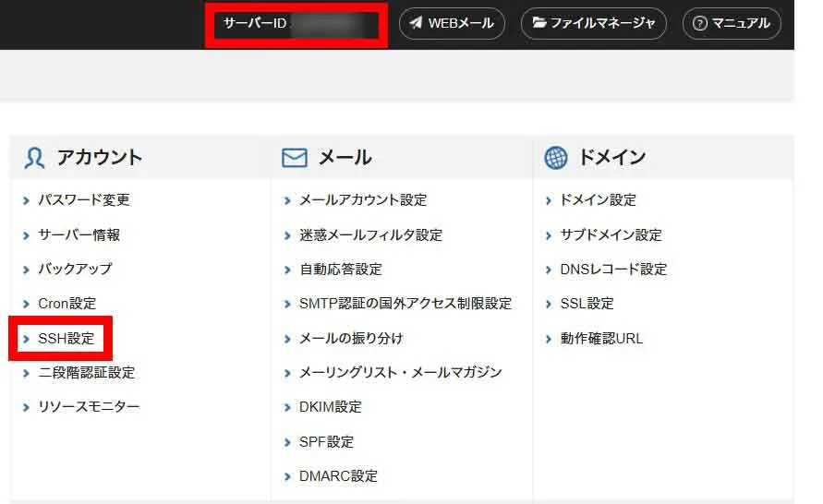Image resolution: width=823 pixels, height=504 pixels.
Task: Go to SSL設定 under domain
Action: [x=587, y=304]
